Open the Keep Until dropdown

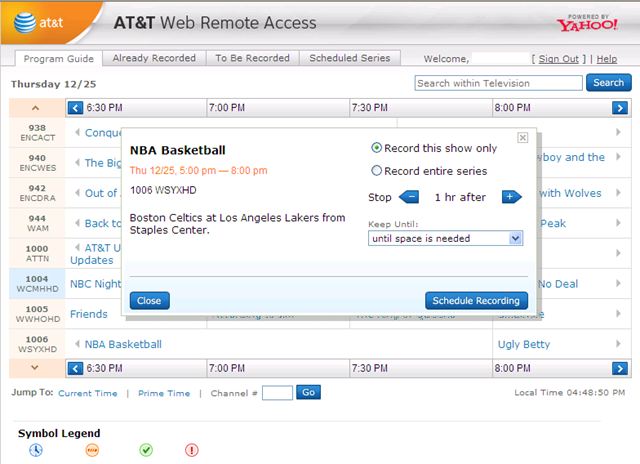coord(445,238)
